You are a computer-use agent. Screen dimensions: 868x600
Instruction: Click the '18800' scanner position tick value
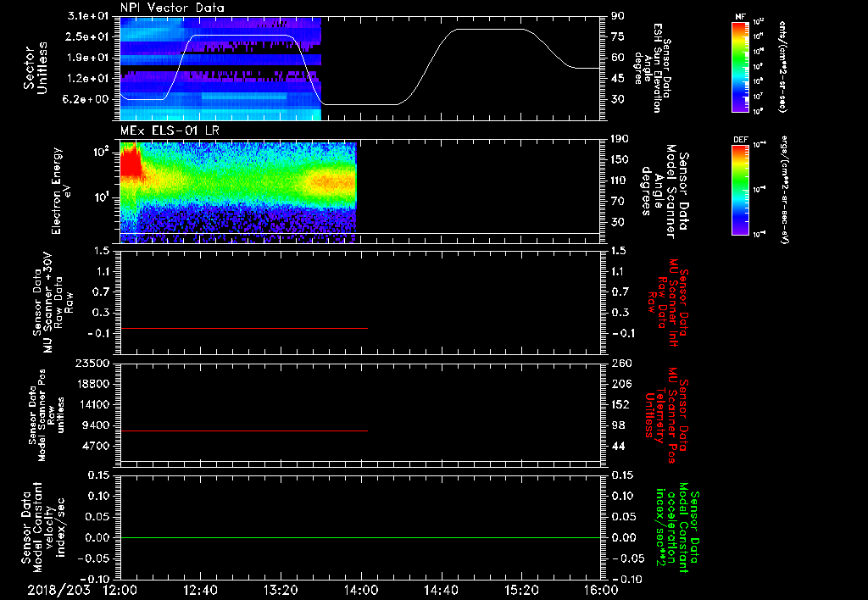click(92, 384)
